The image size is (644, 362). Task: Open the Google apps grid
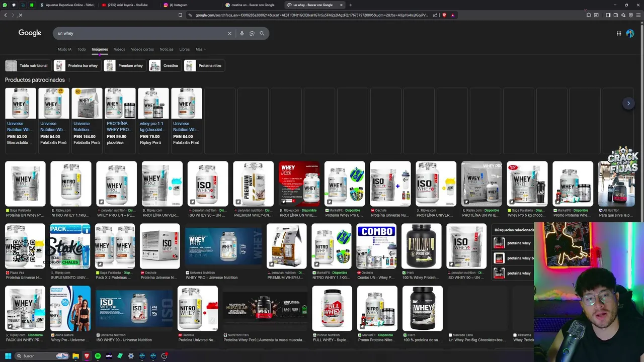(x=619, y=33)
